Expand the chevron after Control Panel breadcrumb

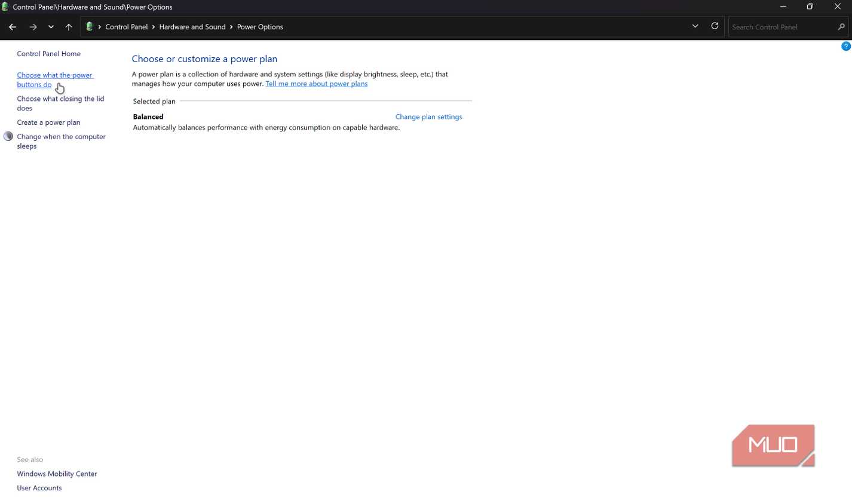(x=154, y=27)
